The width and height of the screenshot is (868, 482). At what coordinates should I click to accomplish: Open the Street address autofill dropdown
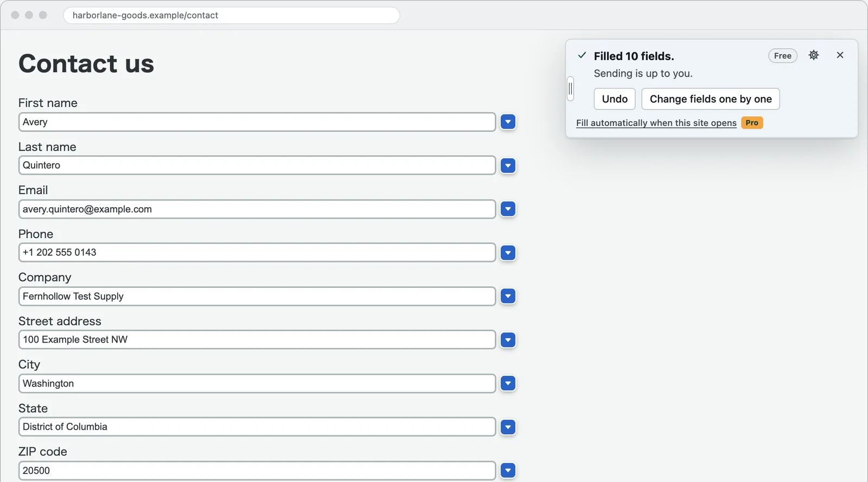coord(508,340)
